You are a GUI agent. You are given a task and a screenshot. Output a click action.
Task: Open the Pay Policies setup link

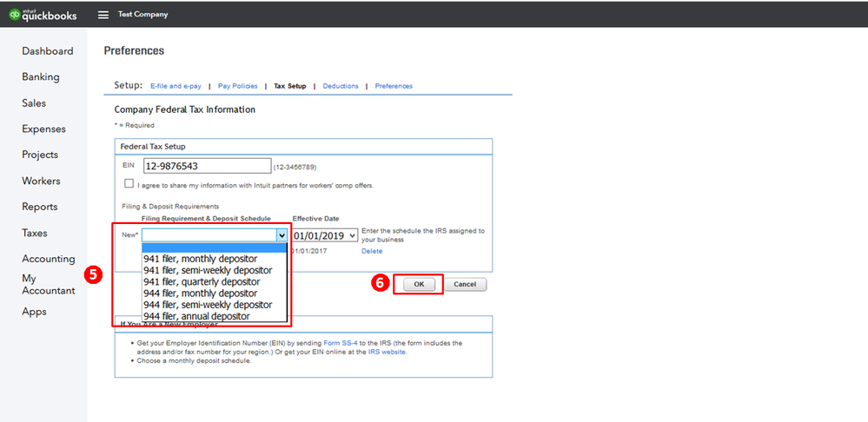237,86
